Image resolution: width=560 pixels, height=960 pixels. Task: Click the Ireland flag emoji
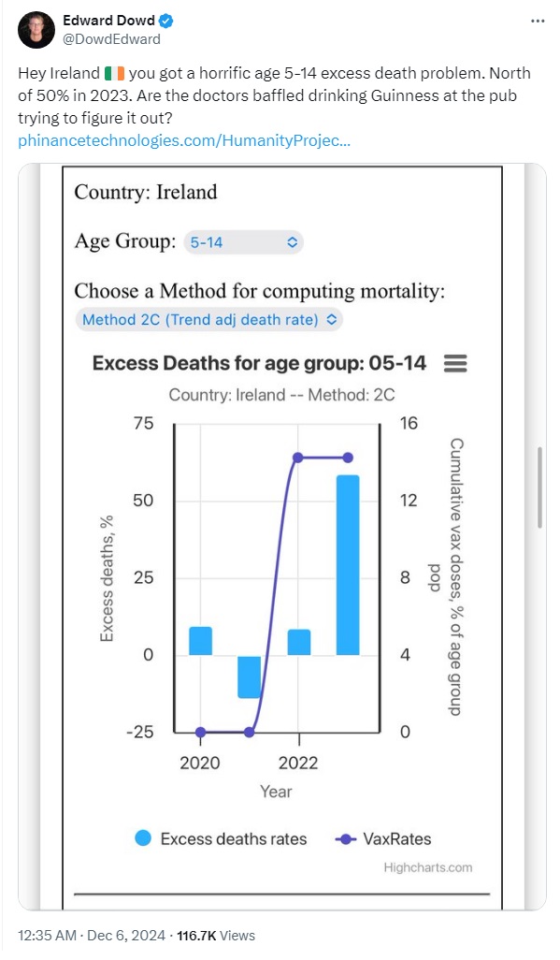(x=114, y=74)
